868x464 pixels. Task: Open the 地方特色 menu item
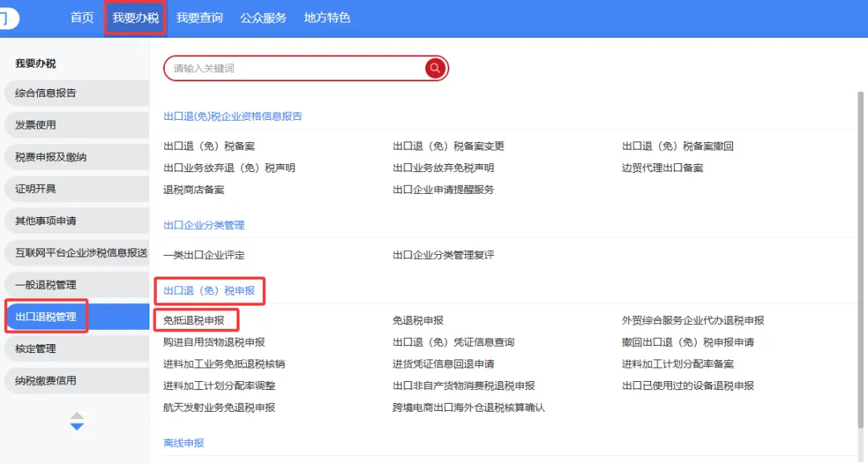(x=326, y=17)
